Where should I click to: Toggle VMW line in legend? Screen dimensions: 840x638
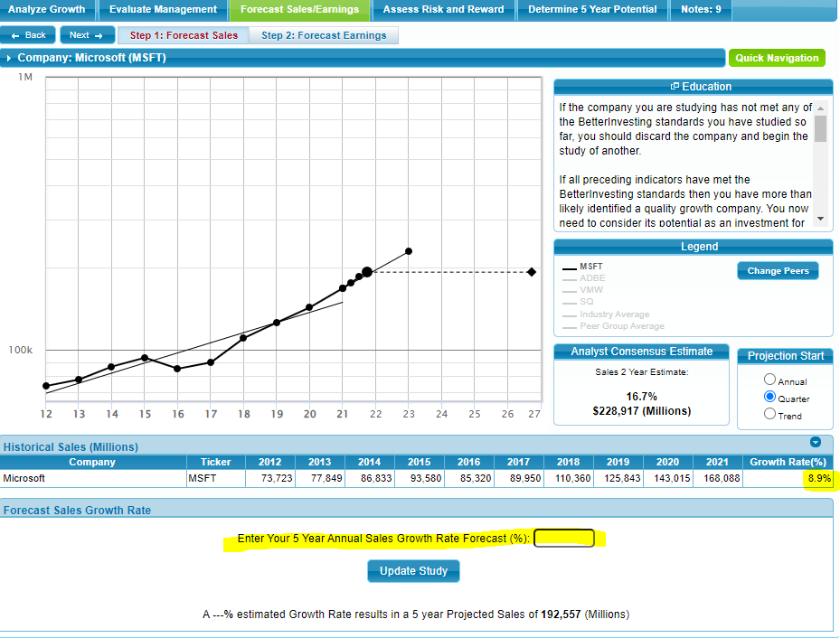[583, 289]
